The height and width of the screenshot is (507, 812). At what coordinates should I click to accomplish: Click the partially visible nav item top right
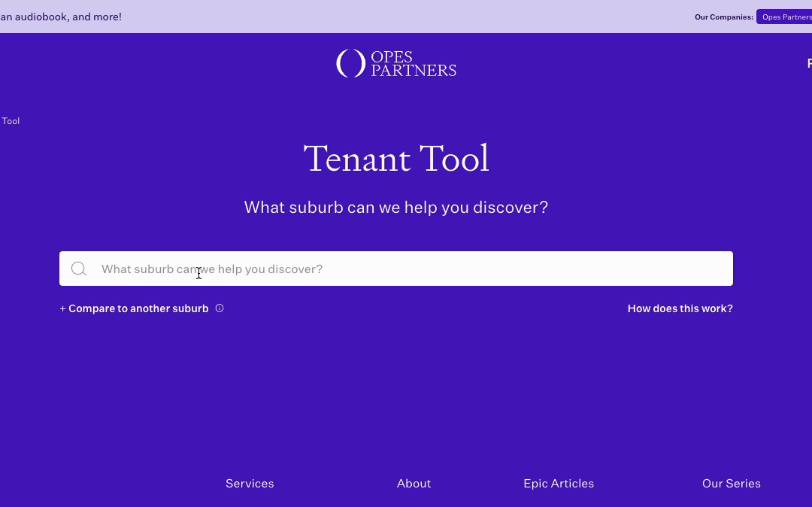tap(808, 63)
